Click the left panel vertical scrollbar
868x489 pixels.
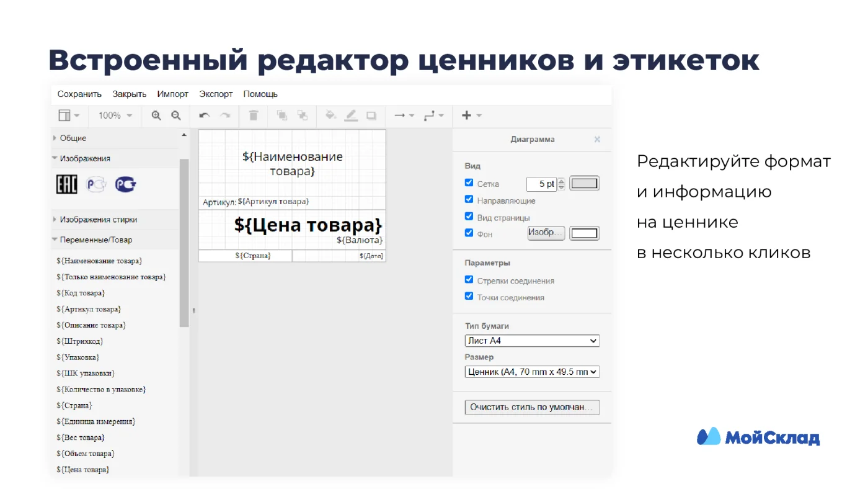(x=184, y=242)
